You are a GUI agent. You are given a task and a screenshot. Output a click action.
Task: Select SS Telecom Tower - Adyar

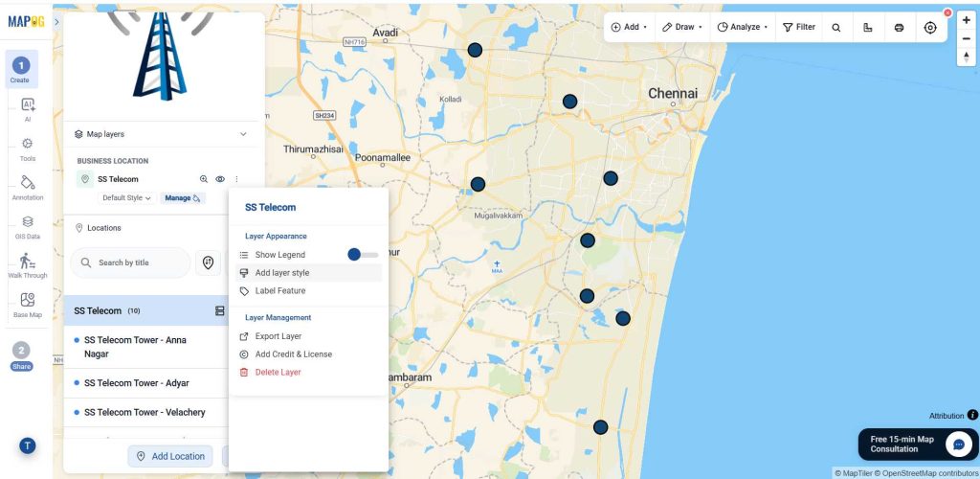[147, 382]
